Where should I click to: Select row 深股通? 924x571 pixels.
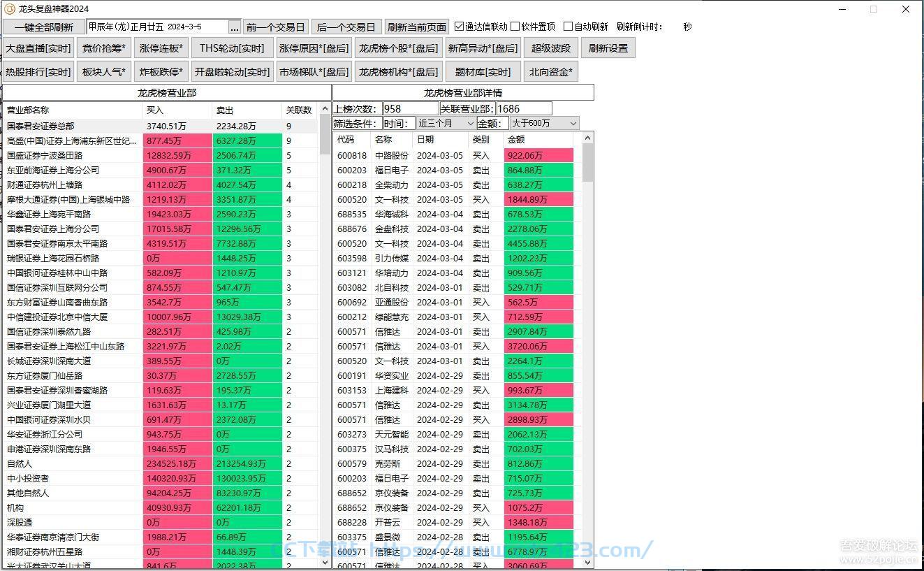[x=161, y=522]
